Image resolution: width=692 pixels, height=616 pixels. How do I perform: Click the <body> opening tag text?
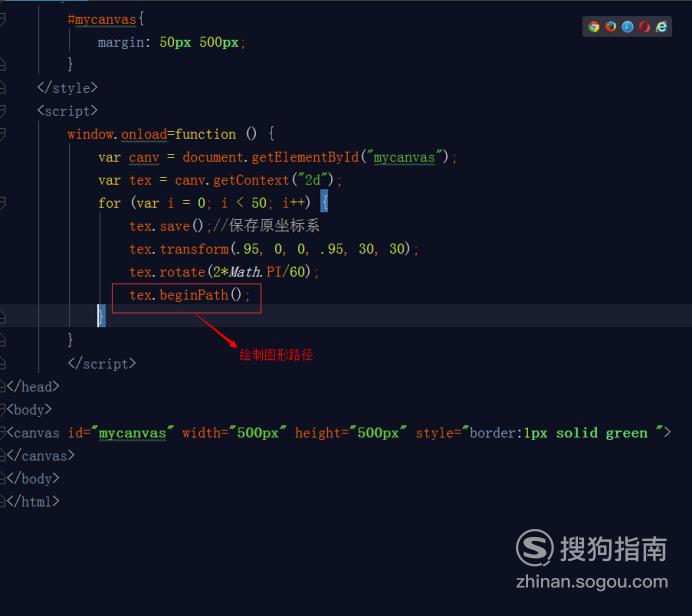click(29, 410)
